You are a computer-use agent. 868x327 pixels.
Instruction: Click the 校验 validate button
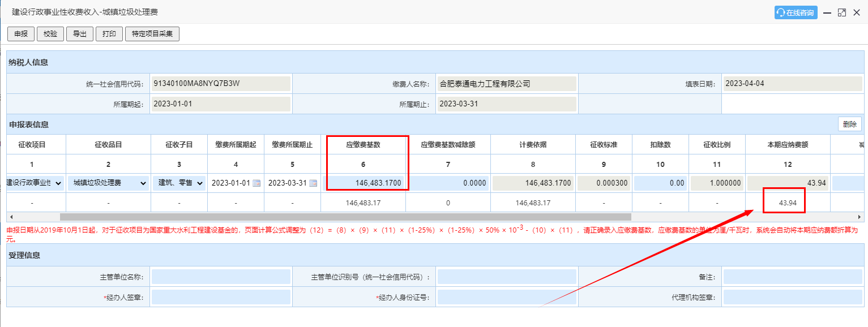coord(50,34)
